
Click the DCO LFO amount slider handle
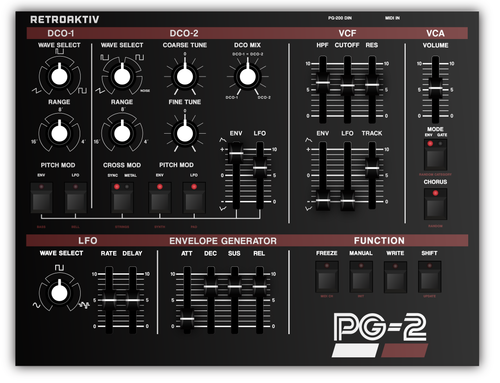pos(260,168)
